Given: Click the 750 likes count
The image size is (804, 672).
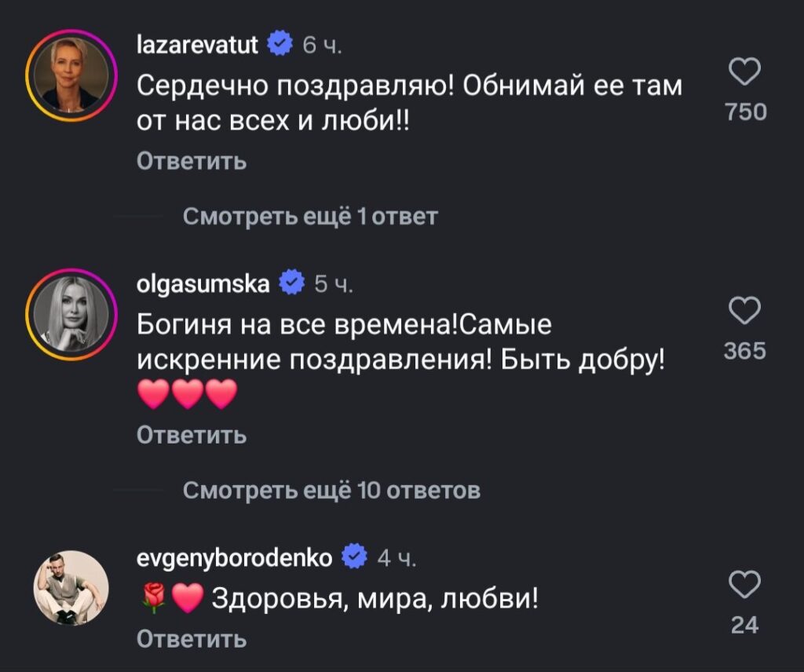Looking at the screenshot, I should tap(744, 112).
